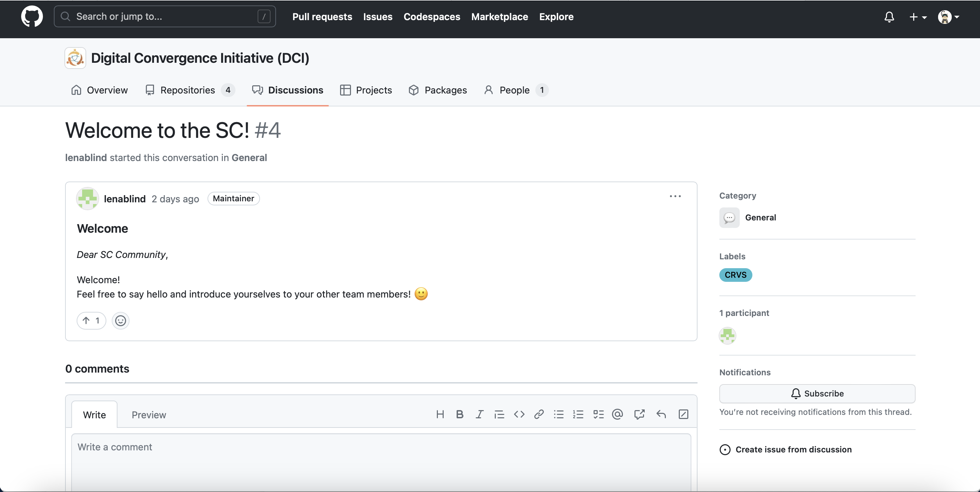Viewport: 980px width, 492px height.
Task: Toggle Subscribe to thread notifications
Action: point(817,393)
